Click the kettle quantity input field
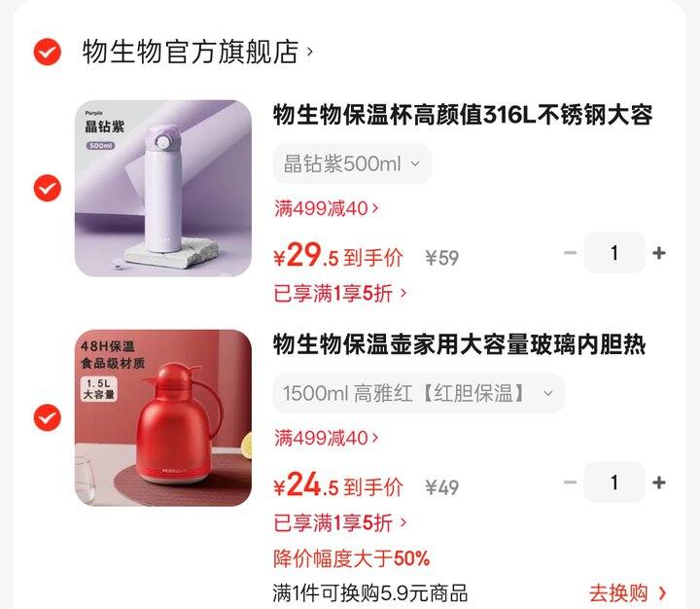The image size is (700, 609). click(x=614, y=483)
